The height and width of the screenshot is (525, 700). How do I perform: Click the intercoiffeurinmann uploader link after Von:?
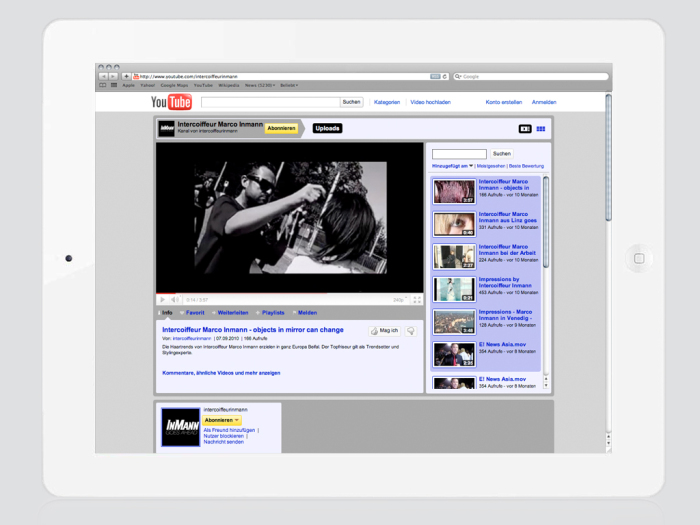pyautogui.click(x=192, y=338)
